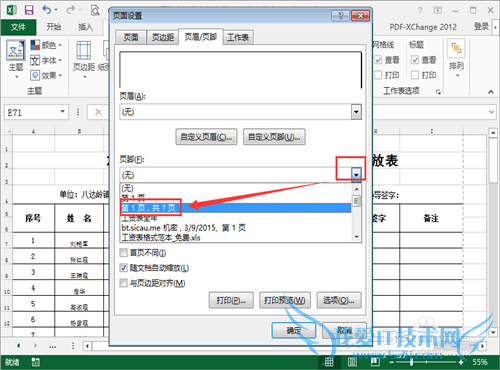
Task: Enable 首页不同 checkbox
Action: (x=124, y=253)
